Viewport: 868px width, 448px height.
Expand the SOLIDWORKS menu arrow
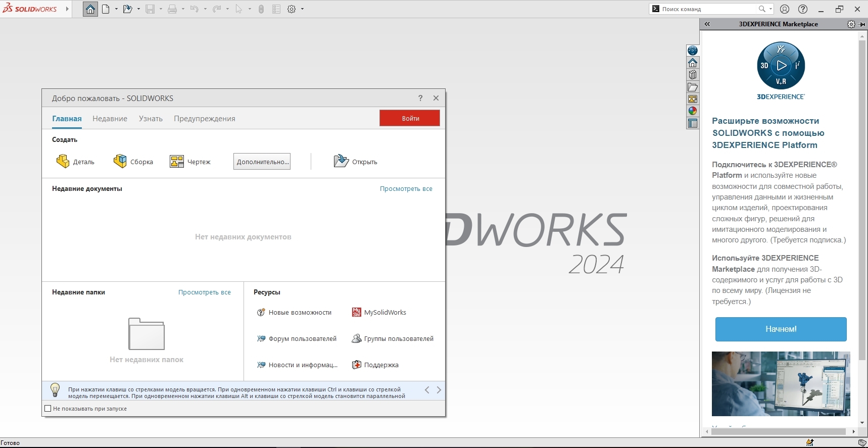click(x=67, y=9)
